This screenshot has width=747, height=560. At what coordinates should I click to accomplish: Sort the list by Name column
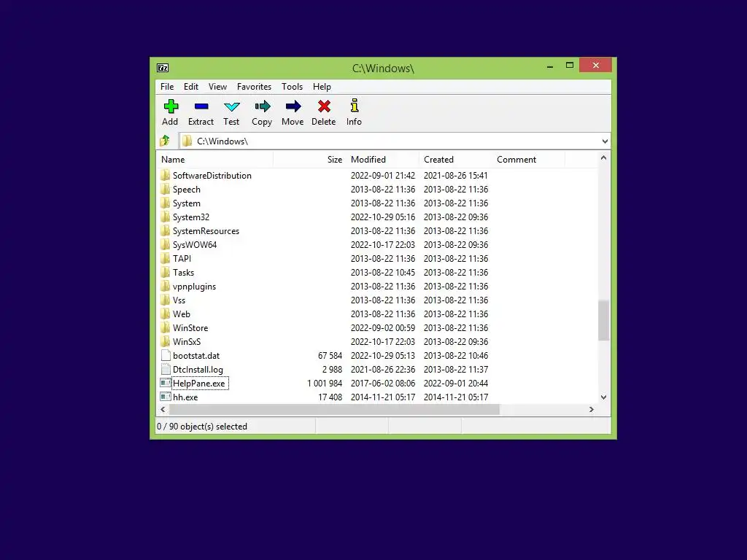pos(215,160)
